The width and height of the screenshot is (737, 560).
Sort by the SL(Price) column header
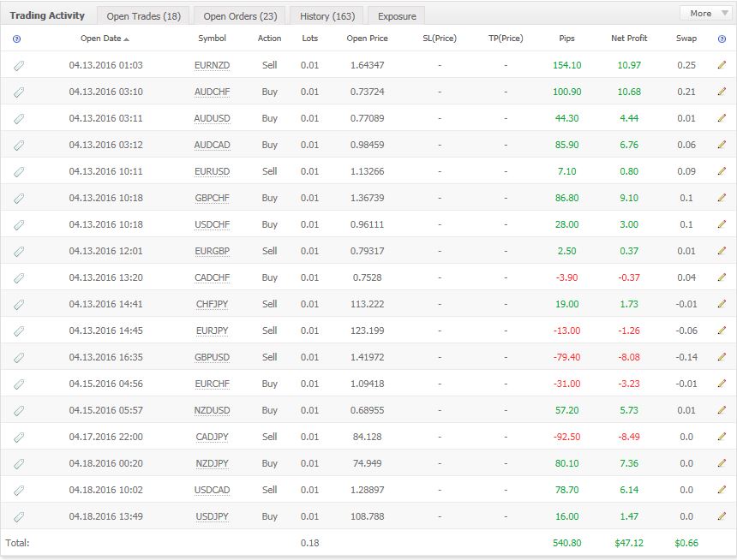440,39
